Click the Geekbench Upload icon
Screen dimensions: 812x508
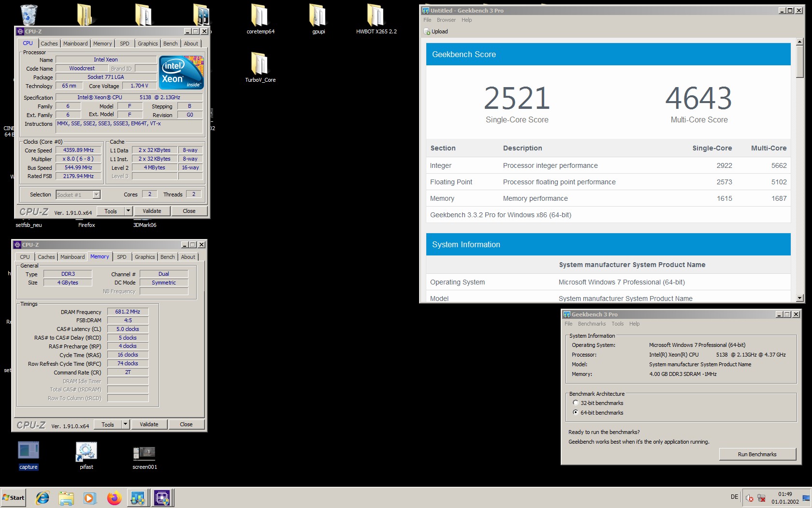coord(427,31)
